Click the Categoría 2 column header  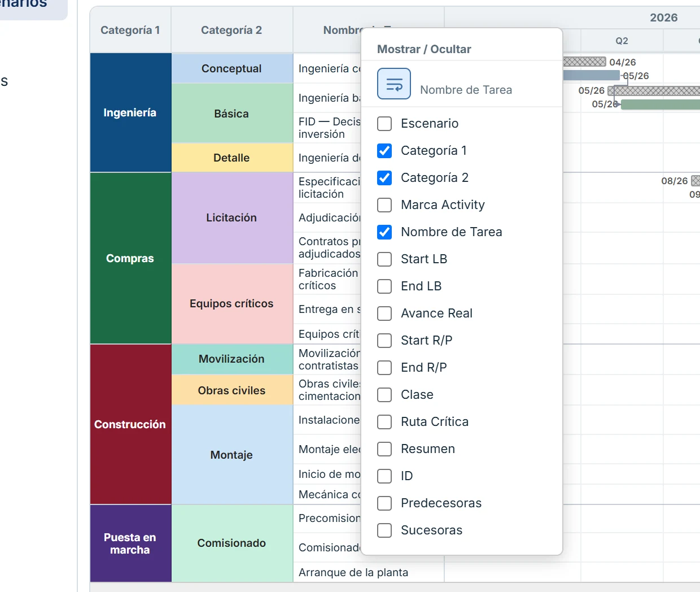232,30
